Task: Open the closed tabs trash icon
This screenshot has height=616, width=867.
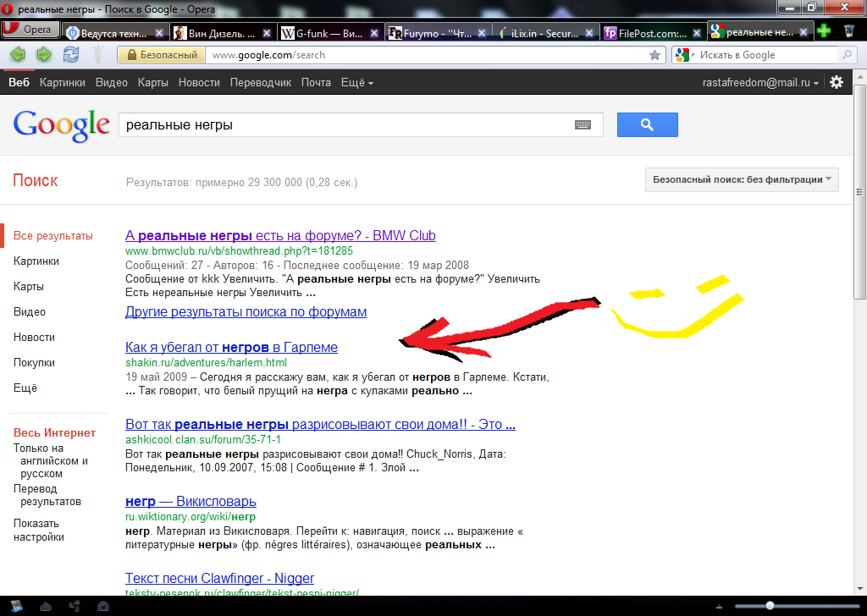Action: coord(849,31)
